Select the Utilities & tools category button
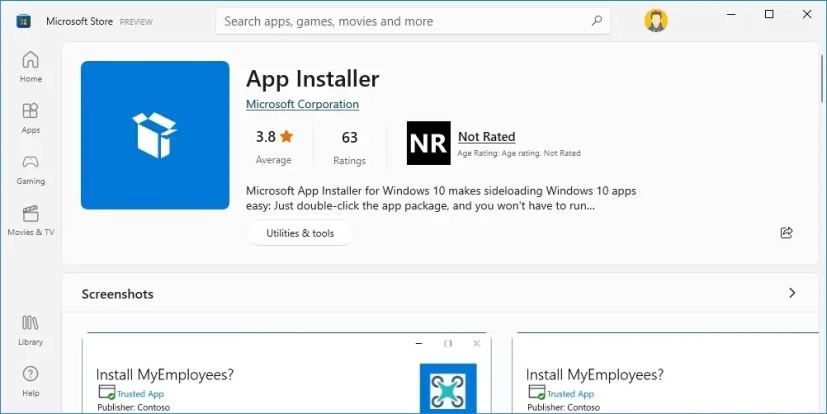 [x=300, y=233]
